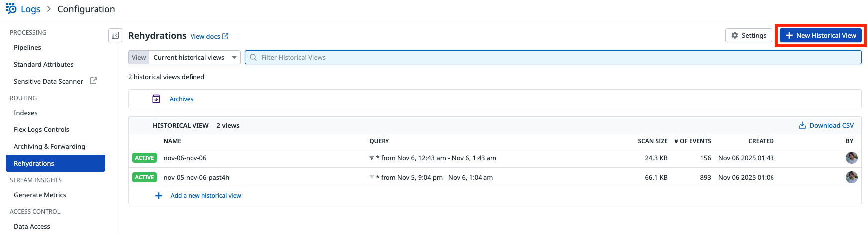The image size is (868, 235).
Task: Click the Logs icon in breadcrumb
Action: pyautogui.click(x=11, y=9)
